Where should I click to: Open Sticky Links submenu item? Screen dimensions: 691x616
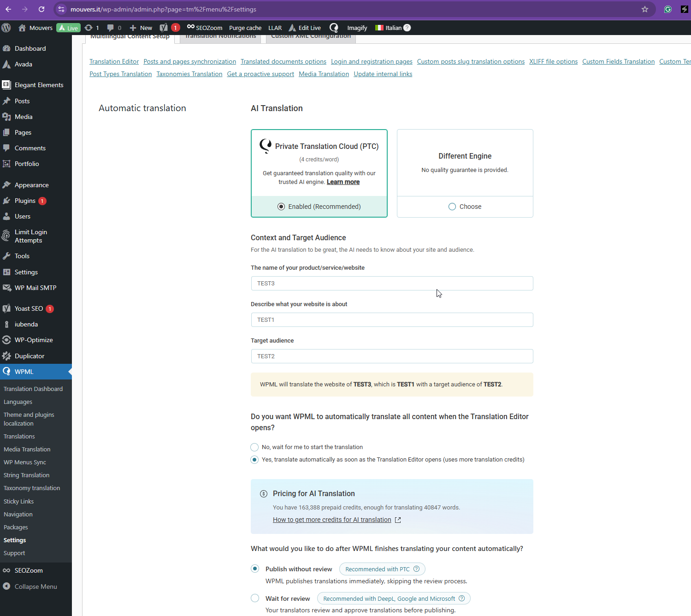coord(18,502)
